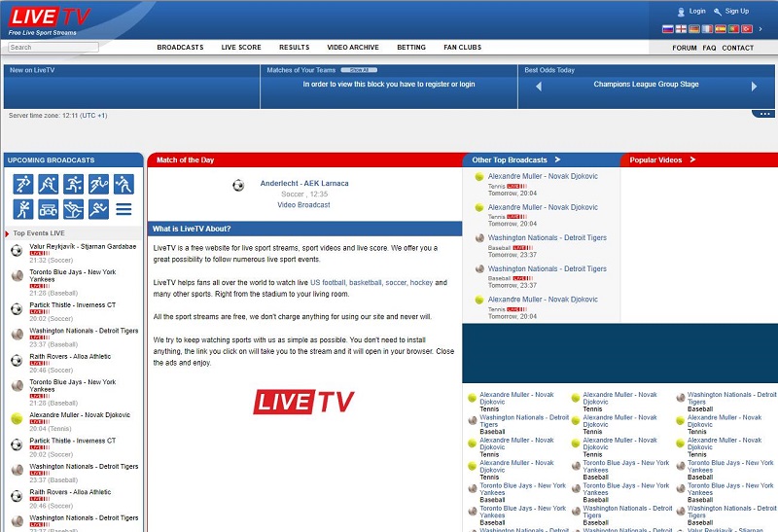Switch language via the German flag

(x=694, y=29)
